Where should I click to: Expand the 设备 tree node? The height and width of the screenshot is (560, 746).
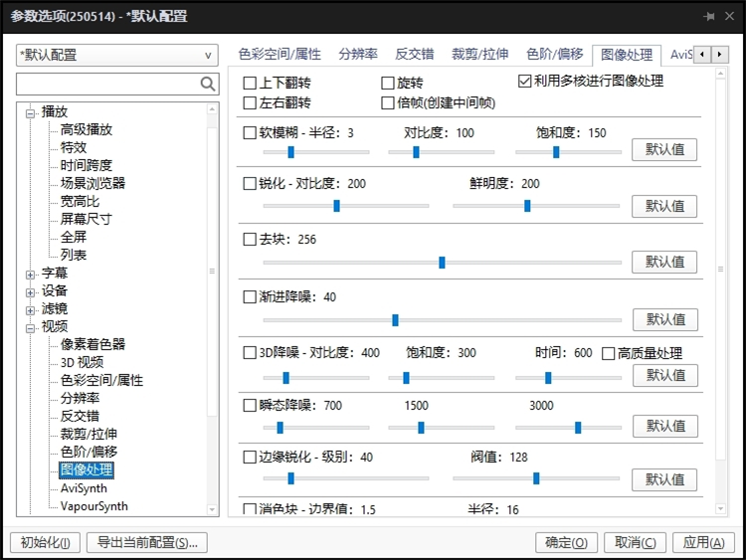point(31,292)
